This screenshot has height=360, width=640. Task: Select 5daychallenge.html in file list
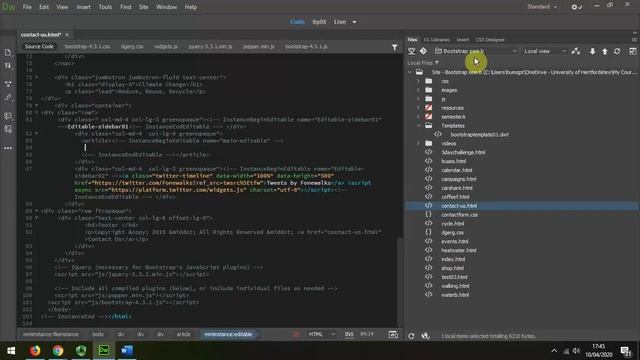(x=463, y=152)
